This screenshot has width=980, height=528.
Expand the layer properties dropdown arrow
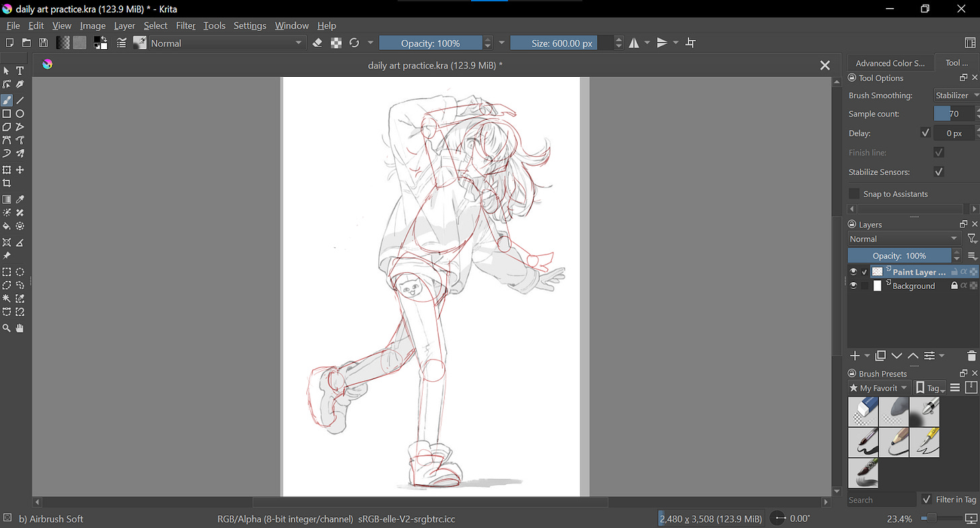coord(942,356)
